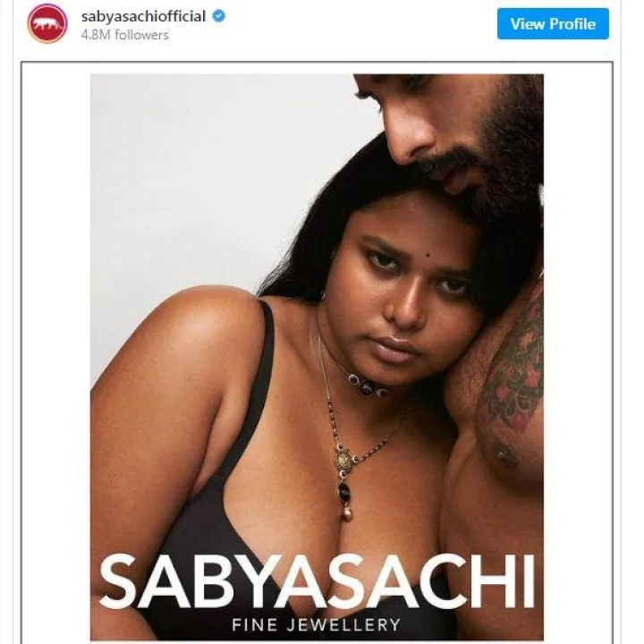The width and height of the screenshot is (644, 644).
Task: Select the 4.8M followers text
Action: coord(124,35)
